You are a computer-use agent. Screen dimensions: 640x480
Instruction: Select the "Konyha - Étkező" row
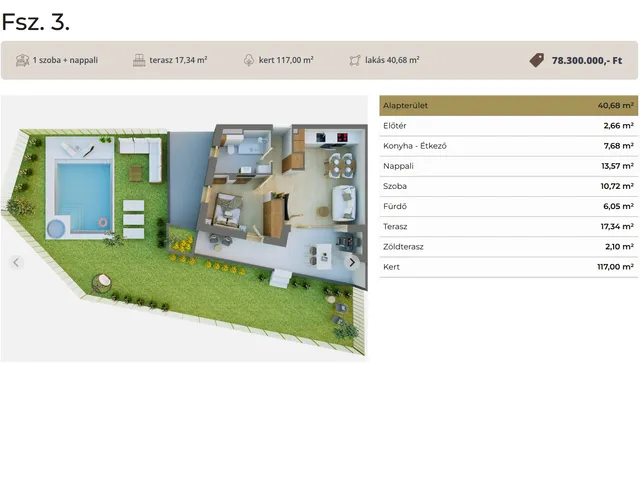click(508, 146)
